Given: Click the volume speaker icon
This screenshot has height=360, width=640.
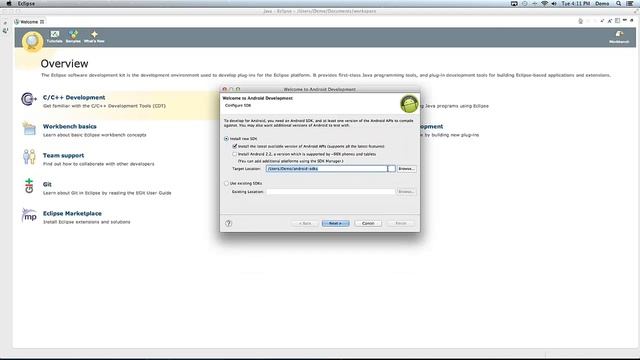Looking at the screenshot, I should pyautogui.click(x=554, y=3).
